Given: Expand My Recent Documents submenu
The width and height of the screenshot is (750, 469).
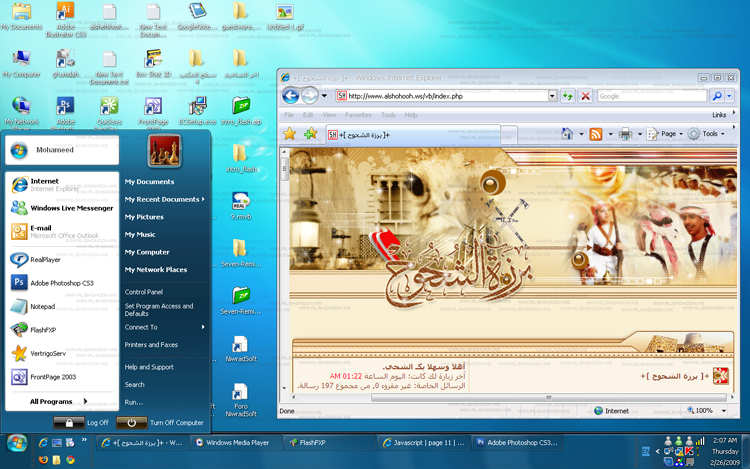Looking at the screenshot, I should click(164, 199).
